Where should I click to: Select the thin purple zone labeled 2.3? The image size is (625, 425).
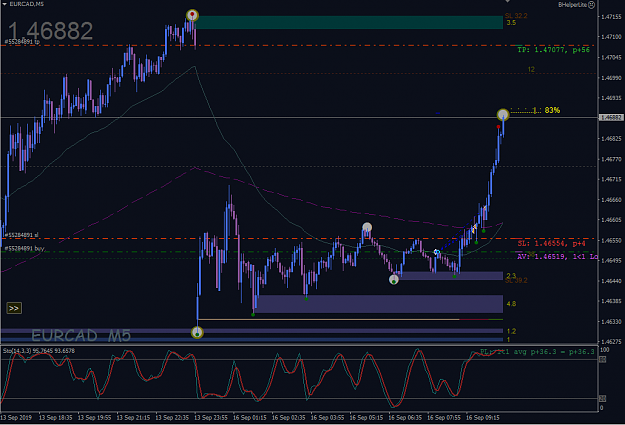click(x=452, y=275)
